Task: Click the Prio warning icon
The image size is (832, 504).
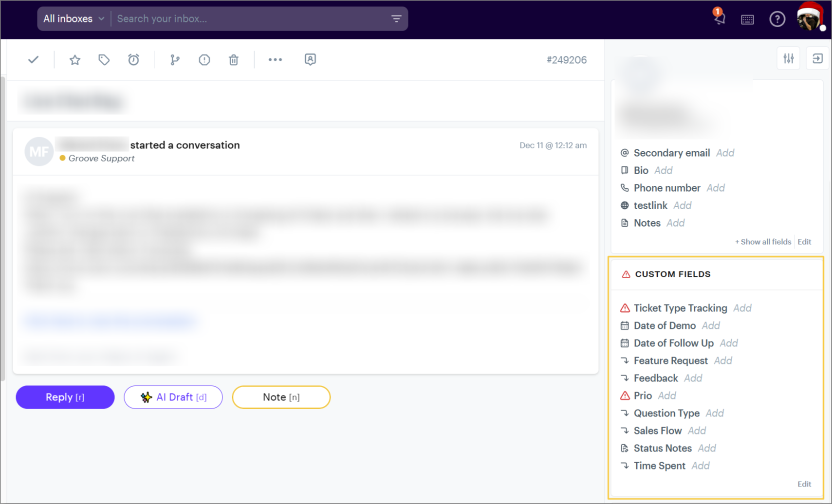Action: click(x=625, y=396)
